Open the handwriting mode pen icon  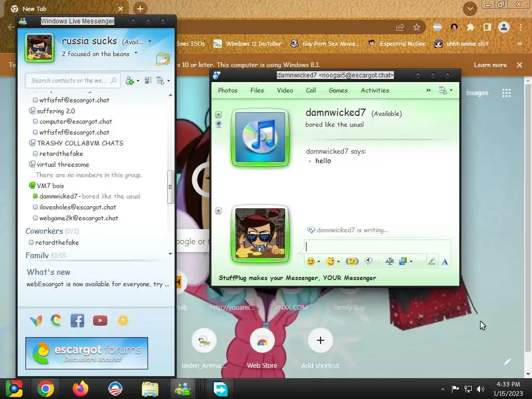click(432, 261)
